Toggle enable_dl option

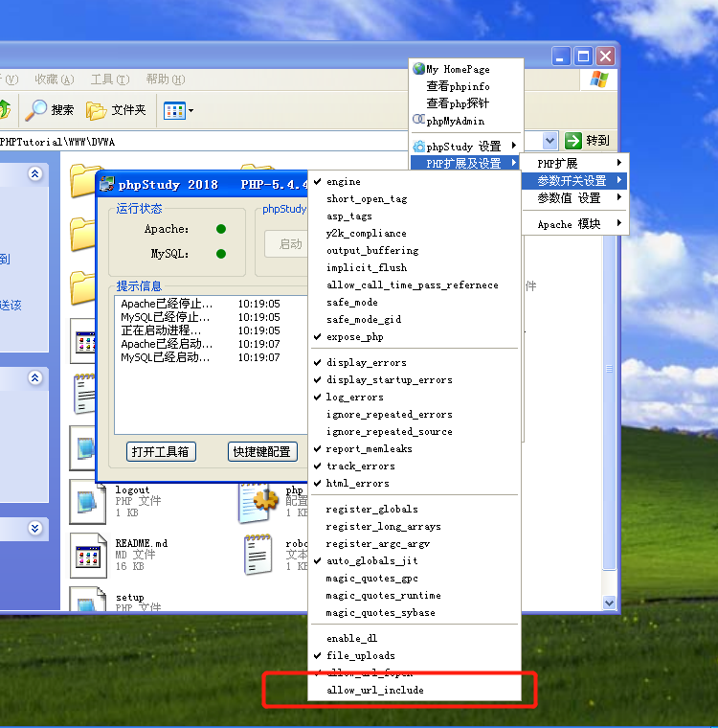point(415,638)
